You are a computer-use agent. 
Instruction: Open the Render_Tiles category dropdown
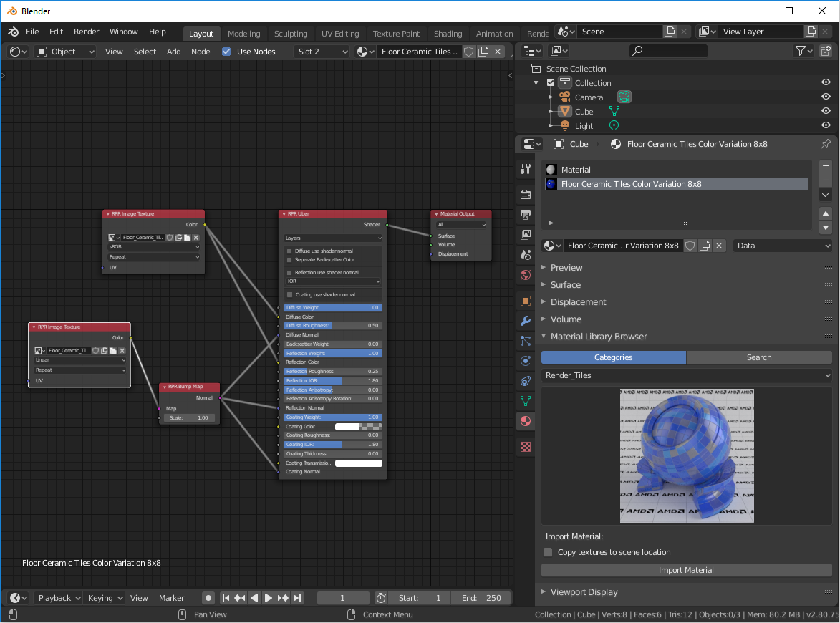(687, 375)
